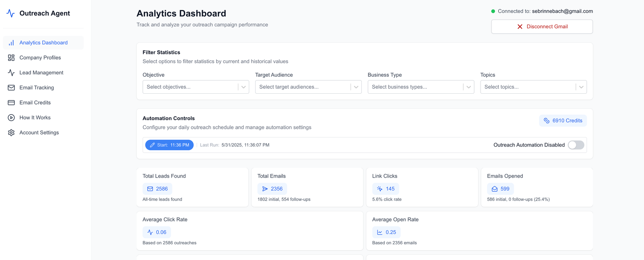Open the Target Audience dropdown
Viewport: 644px width, 260px height.
[308, 87]
